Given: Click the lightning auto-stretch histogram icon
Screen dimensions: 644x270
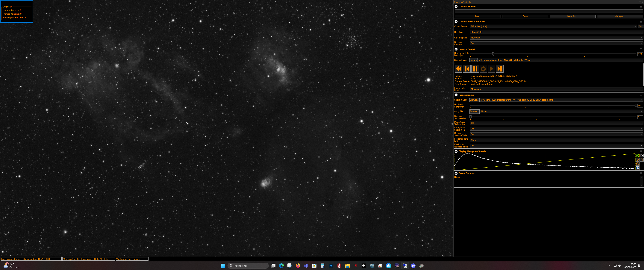Looking at the screenshot, I should (x=637, y=160).
